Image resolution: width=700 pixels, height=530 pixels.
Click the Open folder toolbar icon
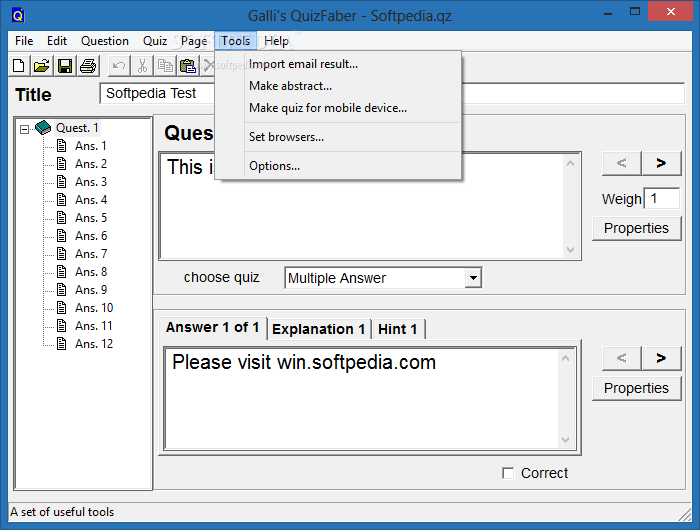[x=42, y=66]
